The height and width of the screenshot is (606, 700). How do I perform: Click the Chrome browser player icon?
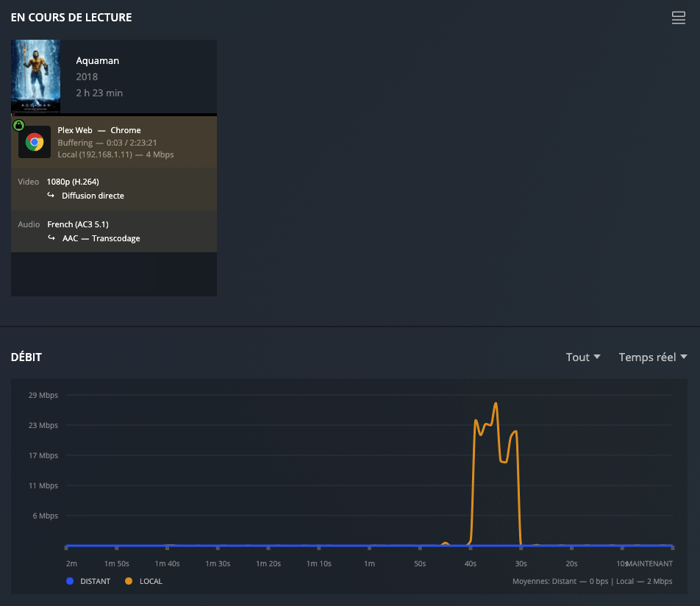tap(35, 142)
